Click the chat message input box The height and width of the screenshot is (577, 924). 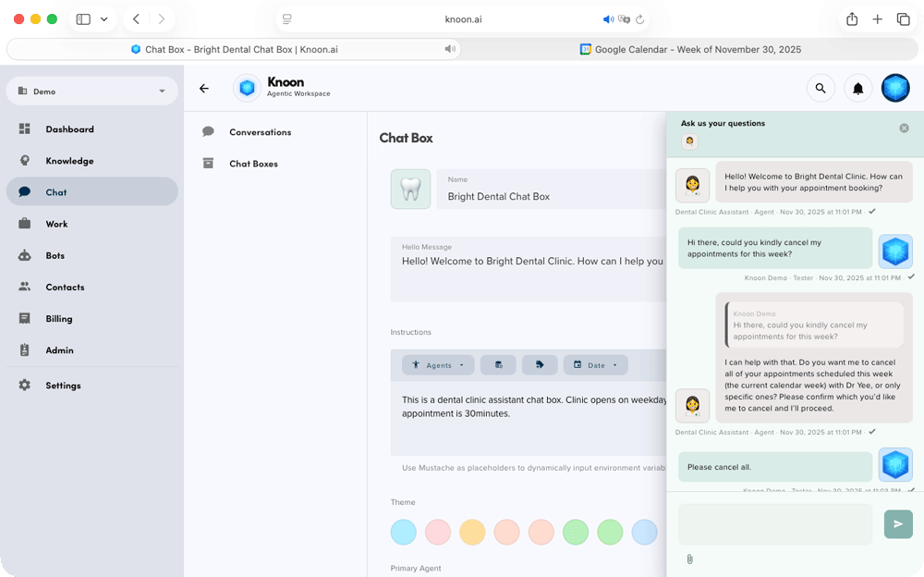pos(774,524)
